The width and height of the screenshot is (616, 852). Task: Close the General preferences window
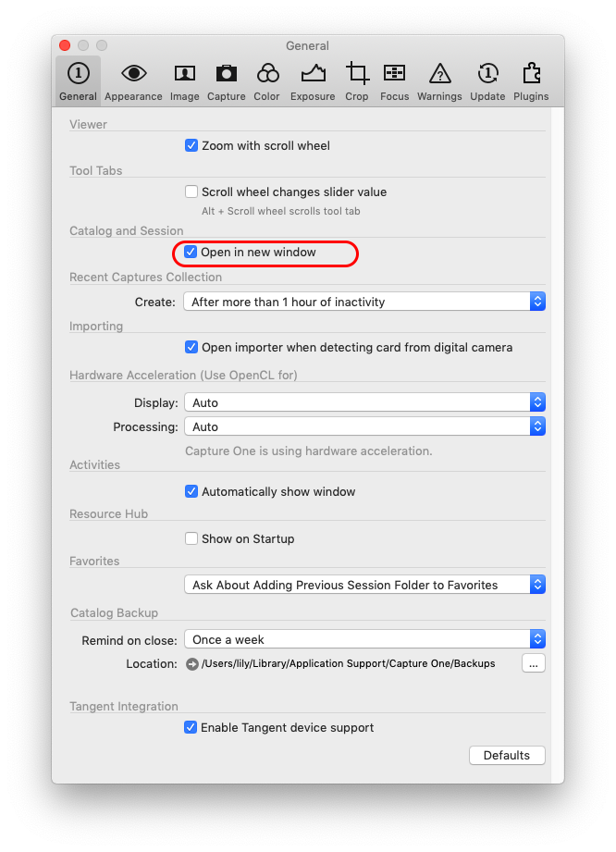pyautogui.click(x=65, y=45)
